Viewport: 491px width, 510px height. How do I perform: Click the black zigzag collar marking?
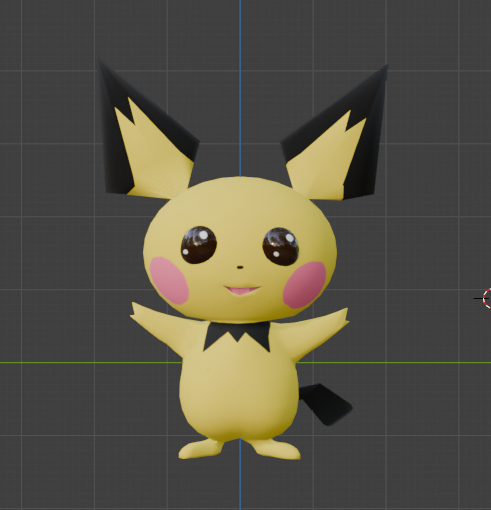237,335
